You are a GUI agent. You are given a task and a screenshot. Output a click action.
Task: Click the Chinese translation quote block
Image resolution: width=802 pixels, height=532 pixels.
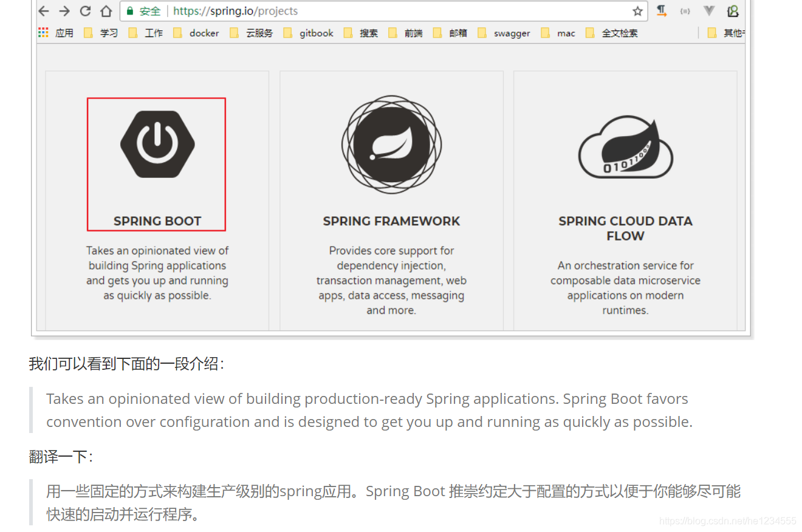tap(394, 502)
